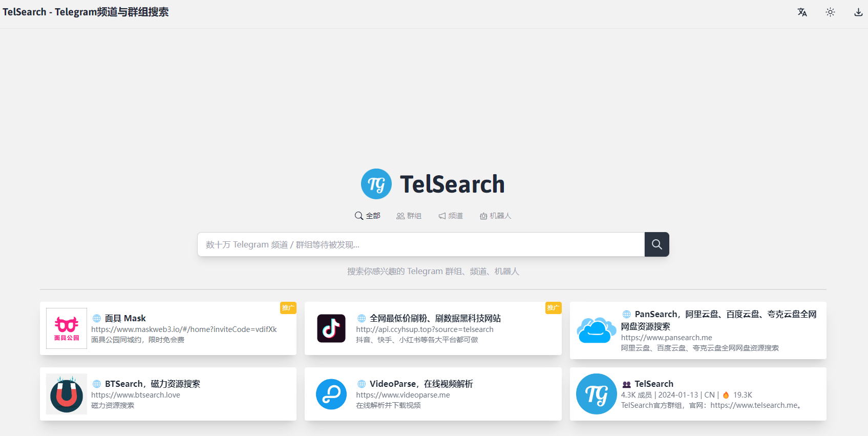Click the PanSearch cloud icon
The image size is (868, 436).
(597, 330)
